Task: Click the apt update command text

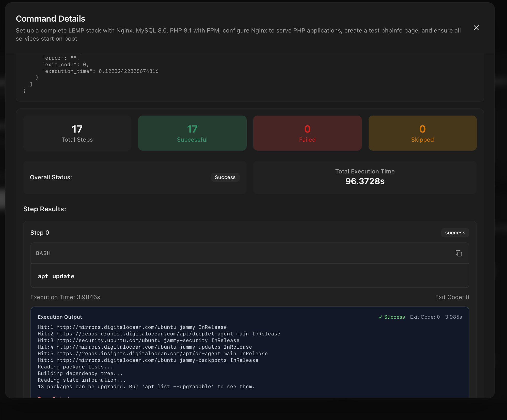Action: point(56,276)
